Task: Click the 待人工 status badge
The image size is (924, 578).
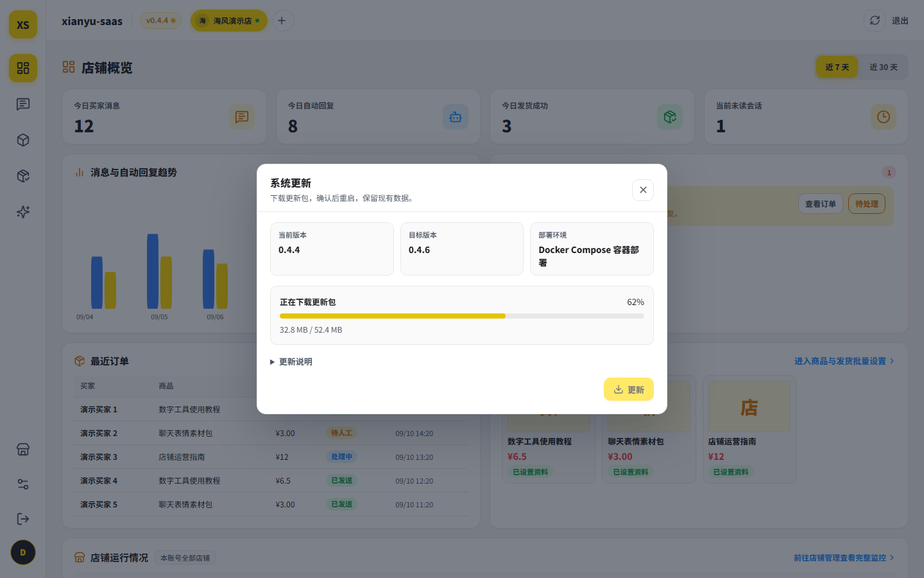Action: tap(341, 433)
